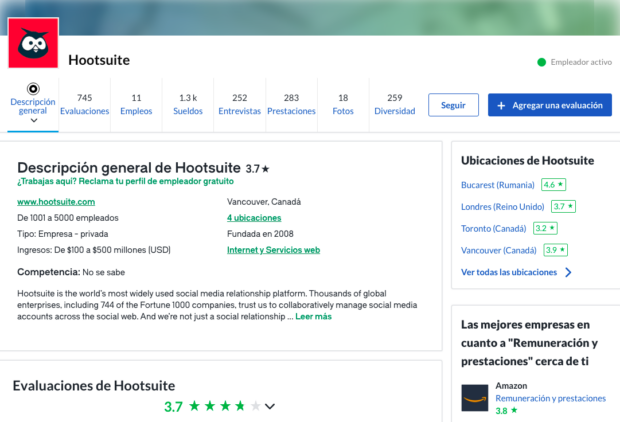Expand description with Leer más
620x422 pixels.
314,316
